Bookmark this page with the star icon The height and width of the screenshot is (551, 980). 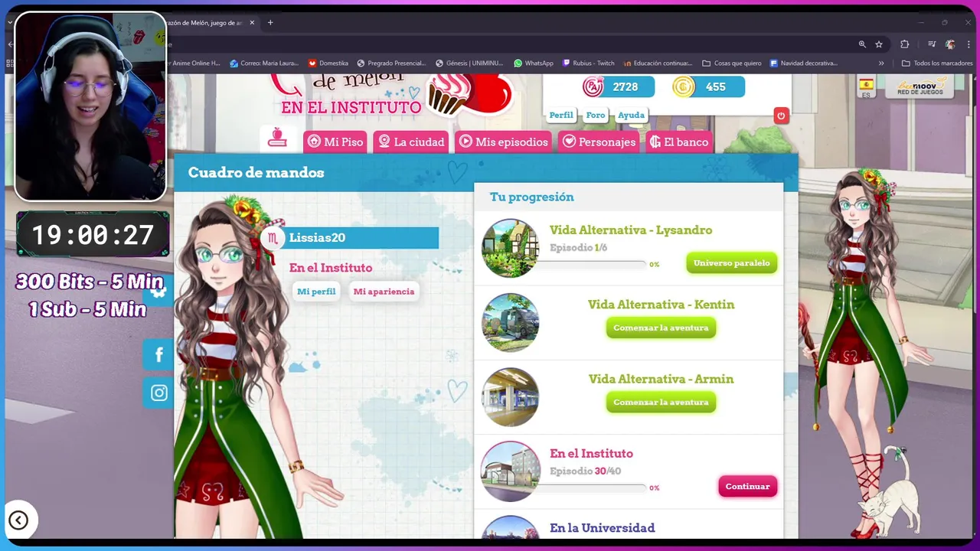[x=879, y=44]
